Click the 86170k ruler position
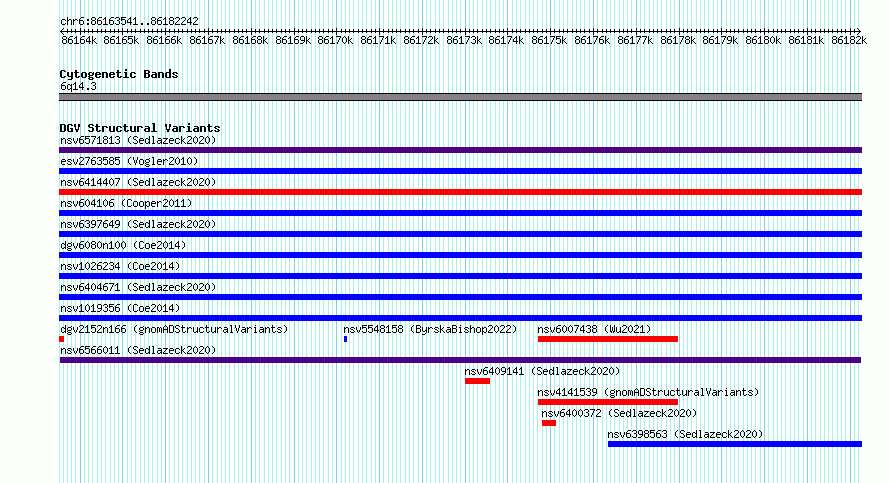Image resolution: width=890 pixels, height=483 pixels. 335,40
